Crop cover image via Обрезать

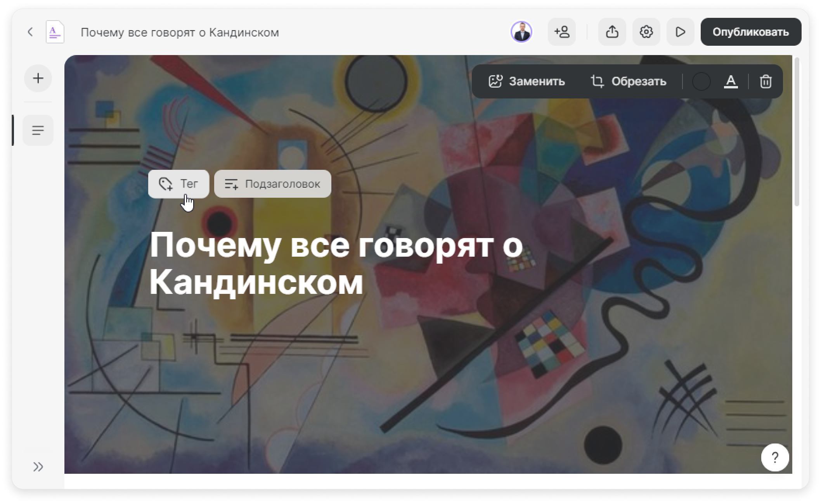click(629, 81)
